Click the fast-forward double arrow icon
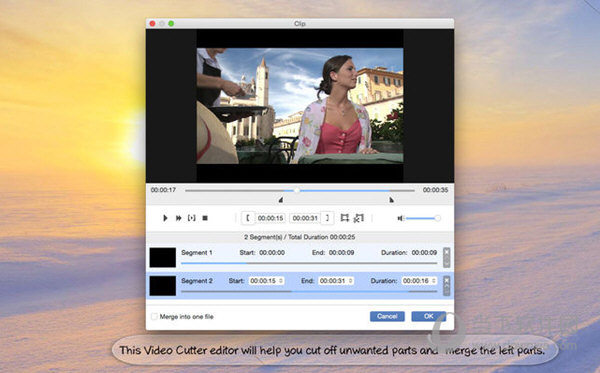 (x=178, y=218)
